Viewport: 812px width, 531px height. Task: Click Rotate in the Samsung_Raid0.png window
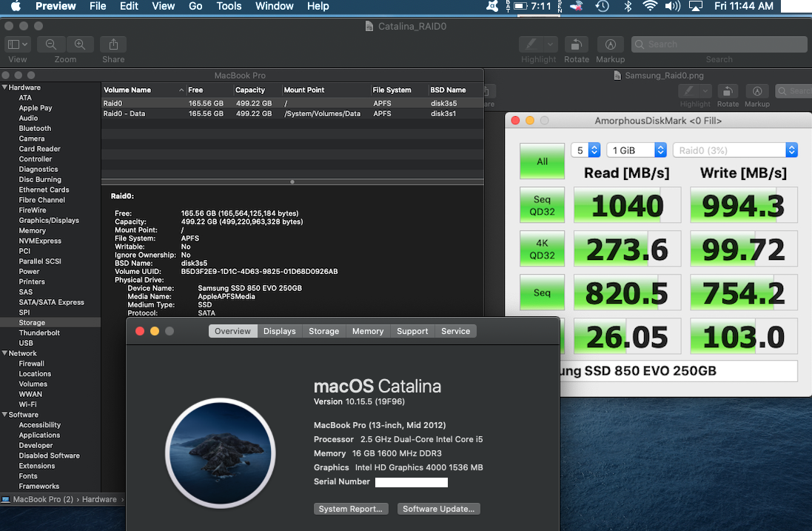[x=728, y=91]
